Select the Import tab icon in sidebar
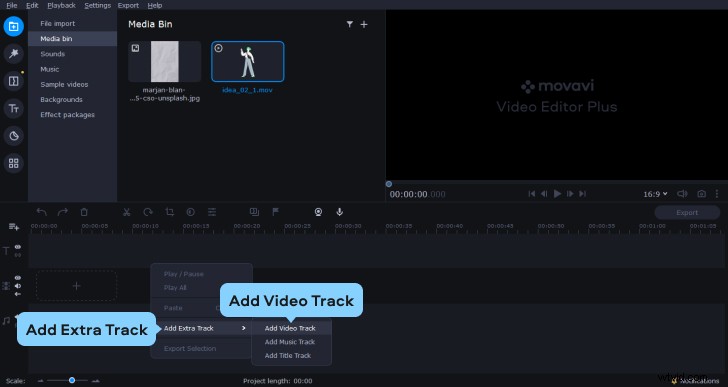The image size is (728, 387). 13,26
